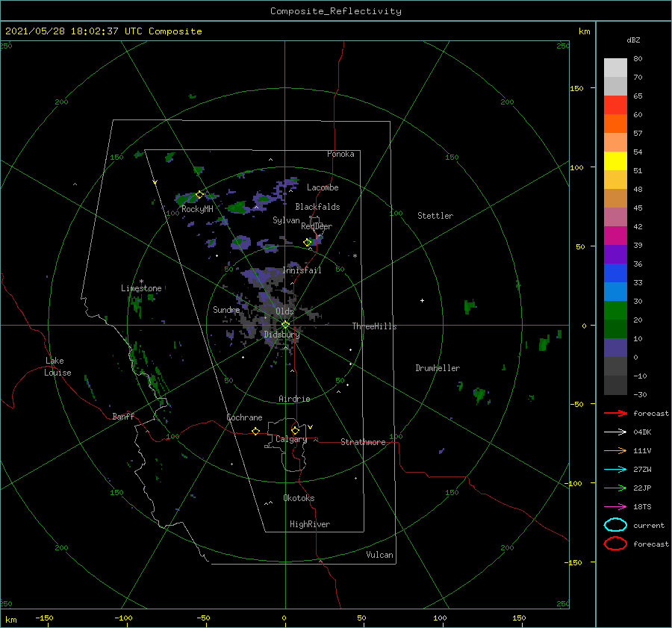Click the HighRiver city label
The image size is (672, 628).
point(310,524)
